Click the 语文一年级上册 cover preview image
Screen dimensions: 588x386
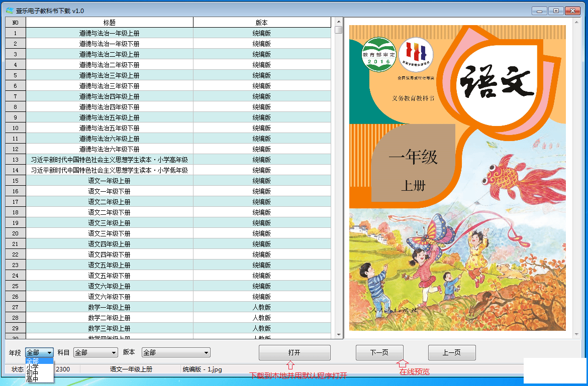pyautogui.click(x=457, y=178)
